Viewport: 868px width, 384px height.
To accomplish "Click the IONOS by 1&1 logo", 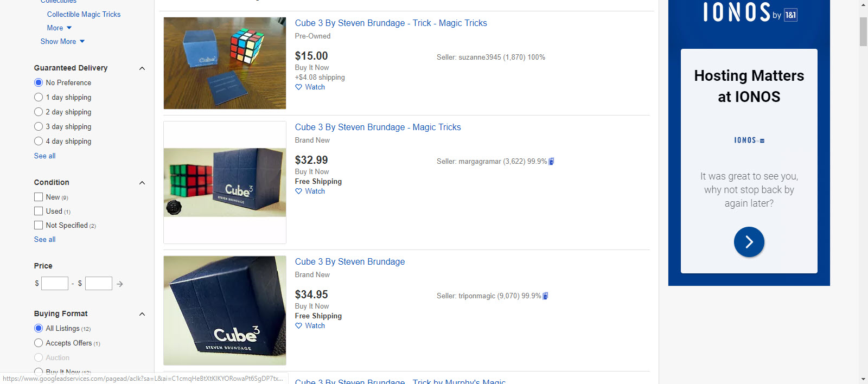I will click(749, 12).
